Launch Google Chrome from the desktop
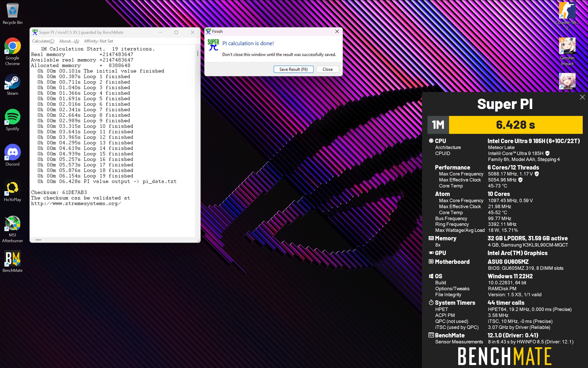This screenshot has width=588, height=368. tap(12, 52)
